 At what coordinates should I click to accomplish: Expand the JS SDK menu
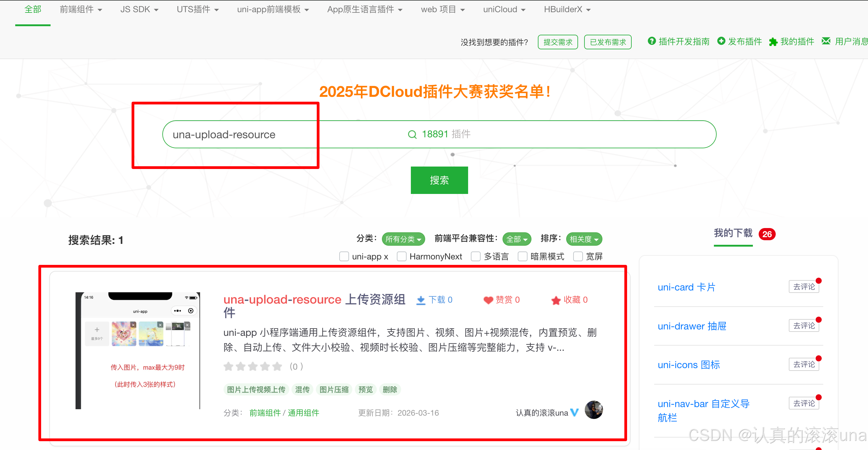coord(139,9)
